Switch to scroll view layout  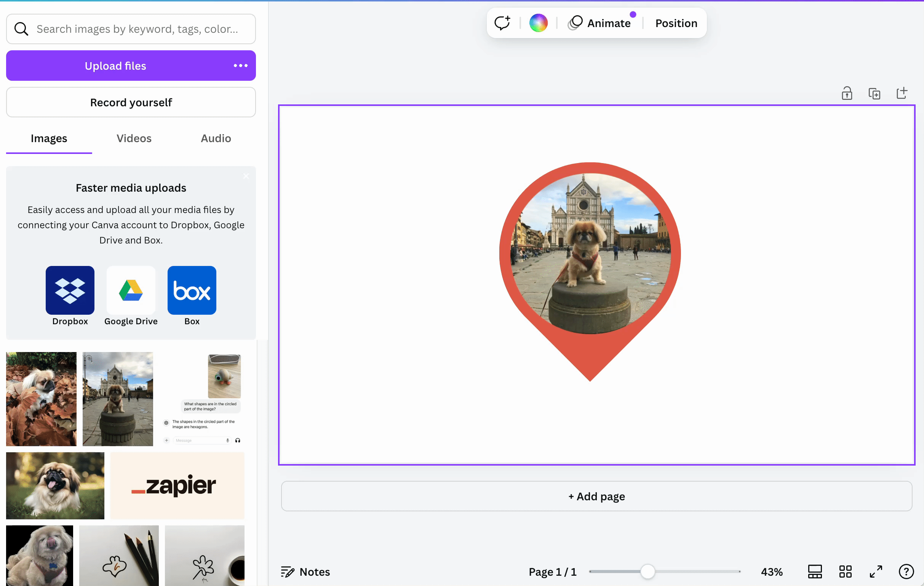815,572
